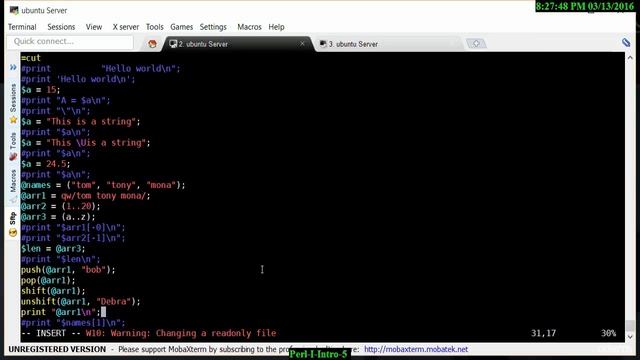Open a new tab with the plus button

point(476,43)
